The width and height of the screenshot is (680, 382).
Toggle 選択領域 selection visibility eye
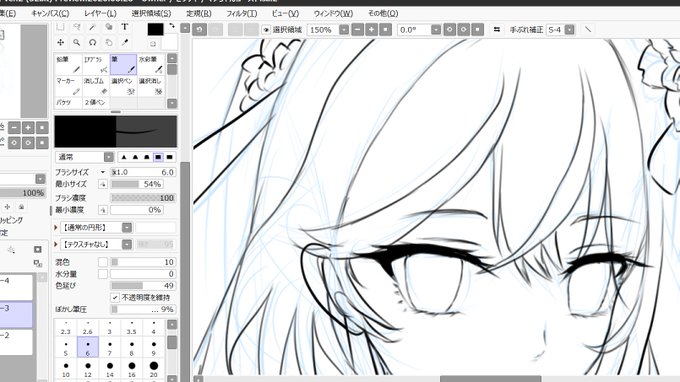point(266,29)
